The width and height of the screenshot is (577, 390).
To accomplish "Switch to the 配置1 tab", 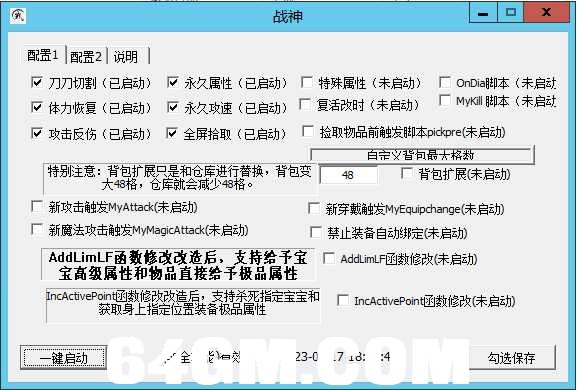I will (x=43, y=55).
